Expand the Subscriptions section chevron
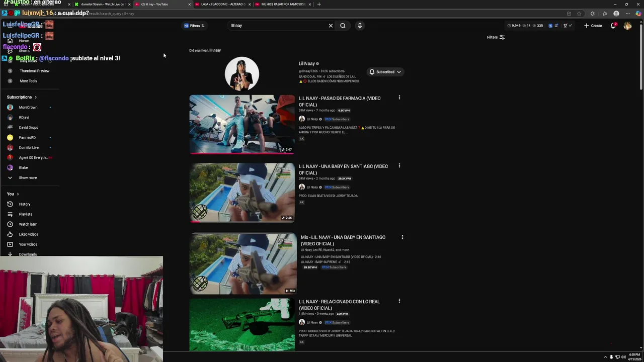This screenshot has width=644, height=362. pos(36,97)
